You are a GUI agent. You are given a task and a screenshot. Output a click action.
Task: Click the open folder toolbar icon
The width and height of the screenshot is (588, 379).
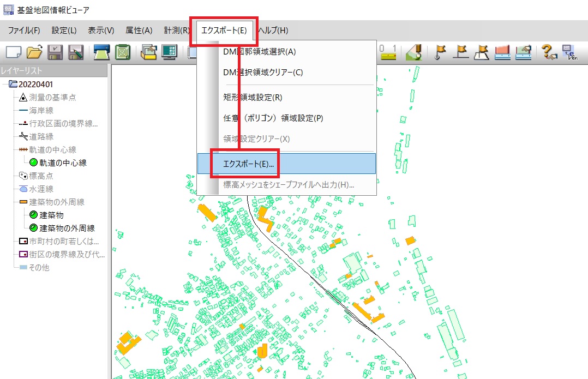(34, 52)
